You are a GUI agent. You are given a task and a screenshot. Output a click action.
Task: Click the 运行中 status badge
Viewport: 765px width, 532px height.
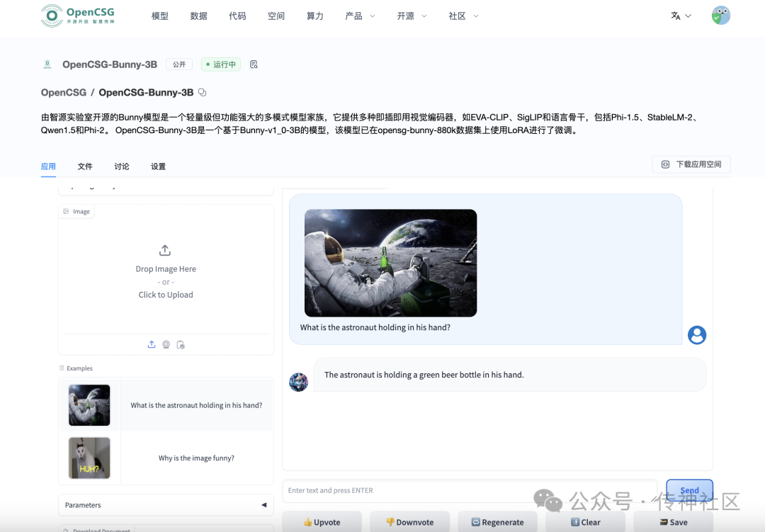221,64
